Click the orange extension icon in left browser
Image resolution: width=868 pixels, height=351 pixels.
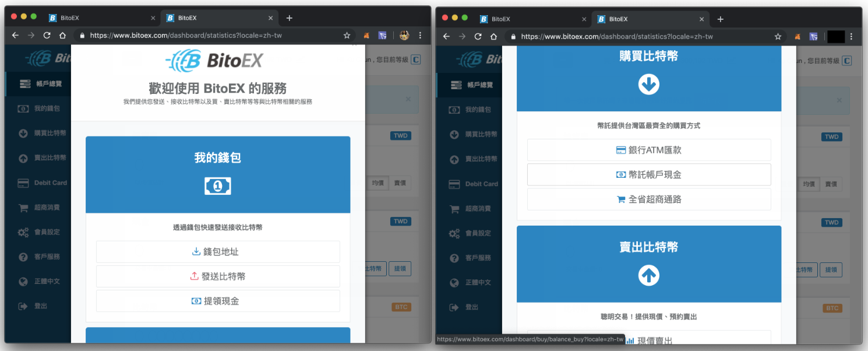click(x=366, y=36)
